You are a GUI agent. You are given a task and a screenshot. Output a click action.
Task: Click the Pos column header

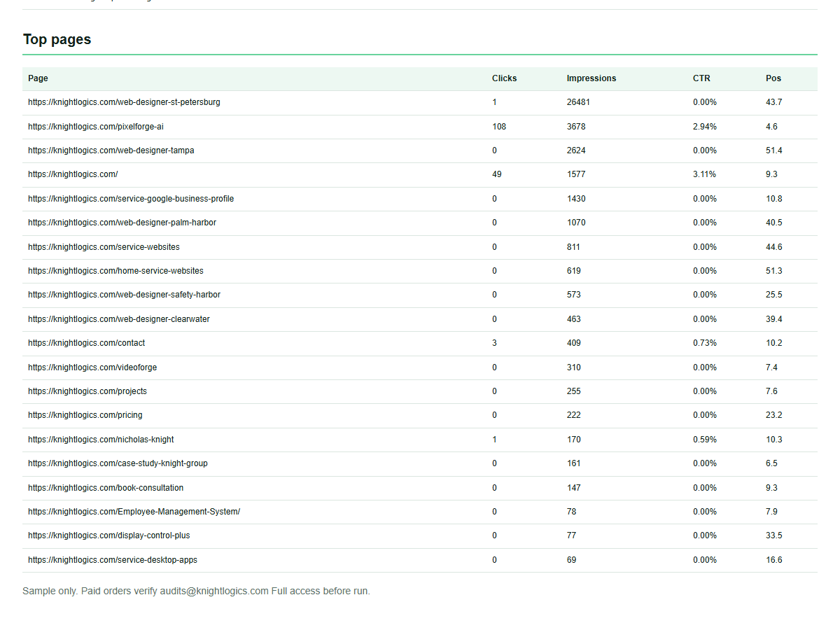pyautogui.click(x=773, y=78)
